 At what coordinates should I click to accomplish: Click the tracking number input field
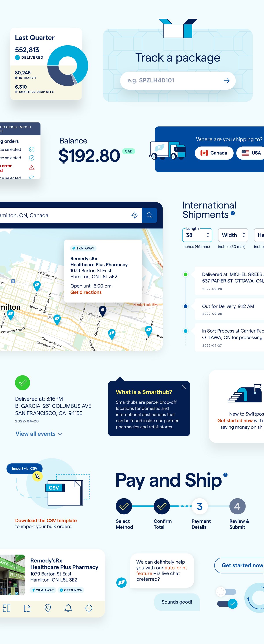pos(178,80)
